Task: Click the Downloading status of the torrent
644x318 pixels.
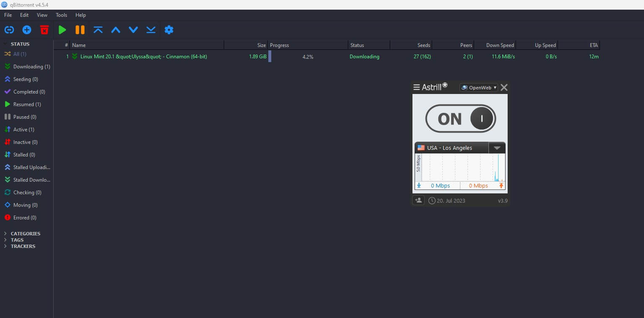Action: tap(364, 57)
